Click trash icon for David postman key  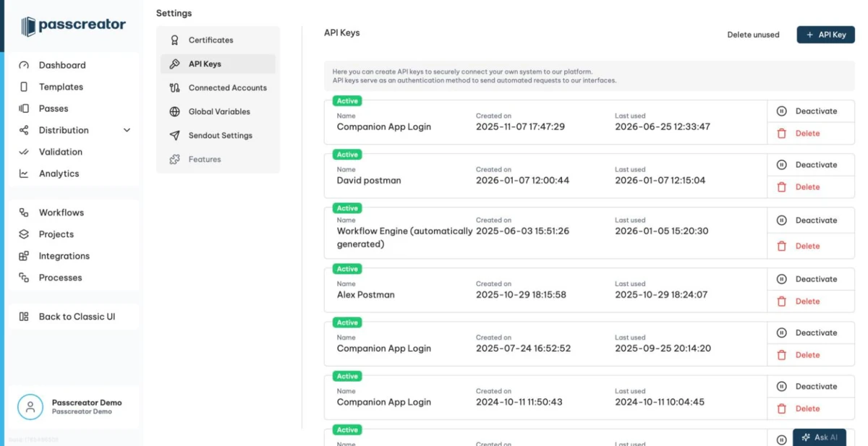tap(781, 186)
